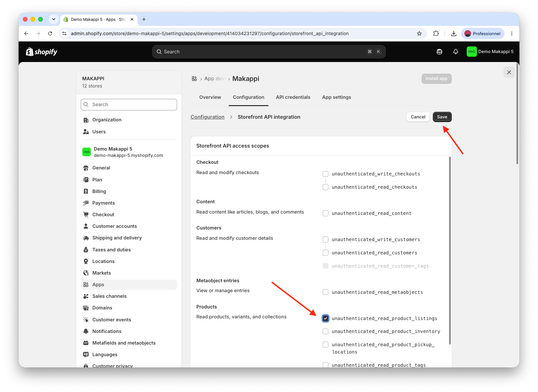The height and width of the screenshot is (392, 538).
Task: Select the Demo Makappi 5 store entry
Action: point(129,152)
